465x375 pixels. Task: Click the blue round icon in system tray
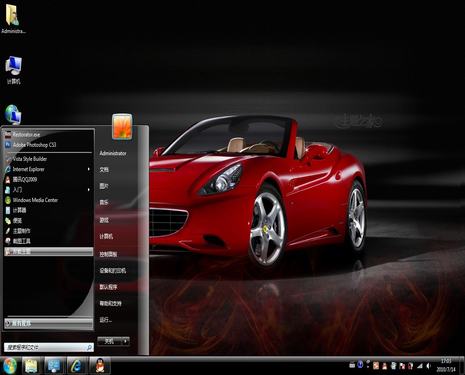(360, 365)
